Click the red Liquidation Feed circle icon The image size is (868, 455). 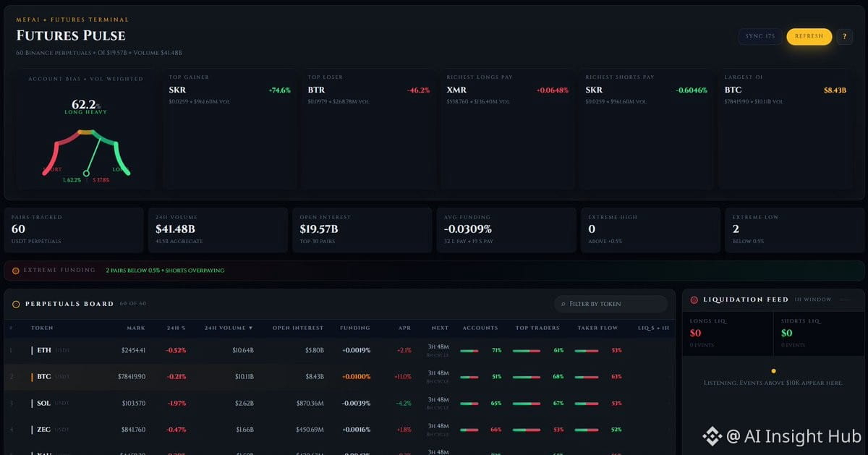(x=694, y=299)
